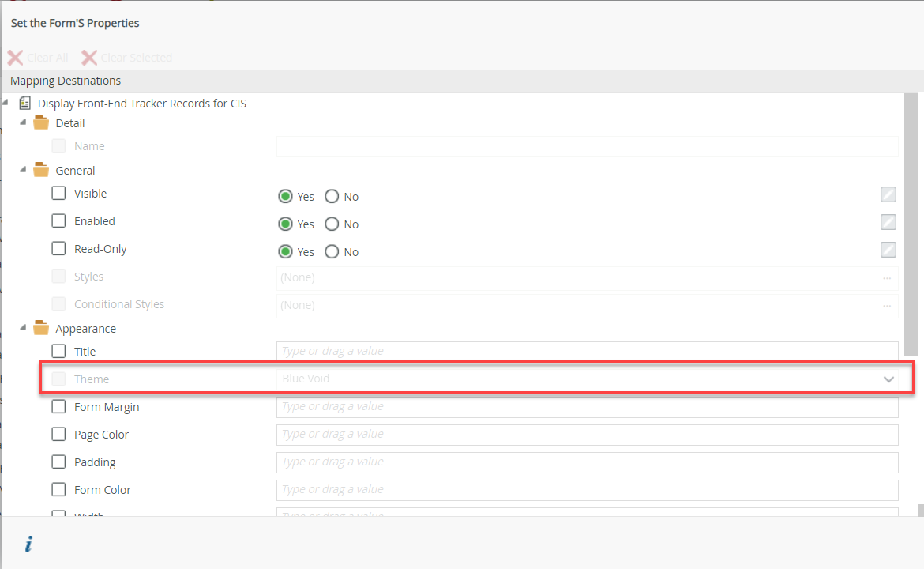The width and height of the screenshot is (924, 569).
Task: Tick the Visible checkbox
Action: click(x=58, y=194)
